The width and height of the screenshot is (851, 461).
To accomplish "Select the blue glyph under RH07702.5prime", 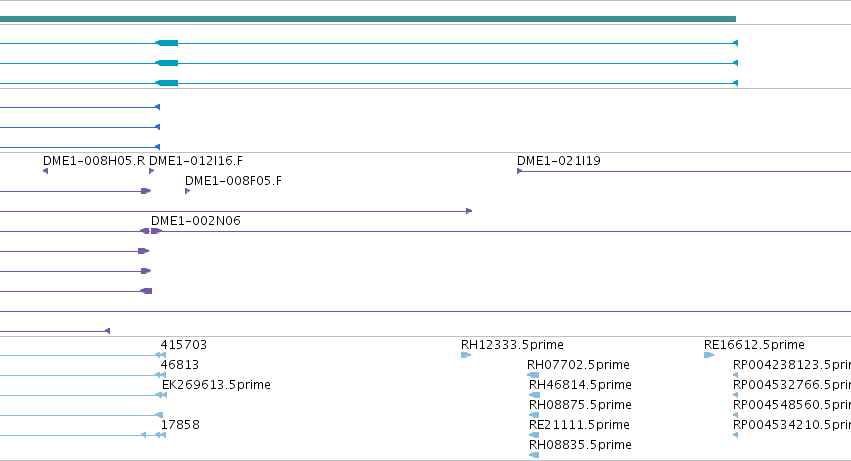I will [534, 375].
